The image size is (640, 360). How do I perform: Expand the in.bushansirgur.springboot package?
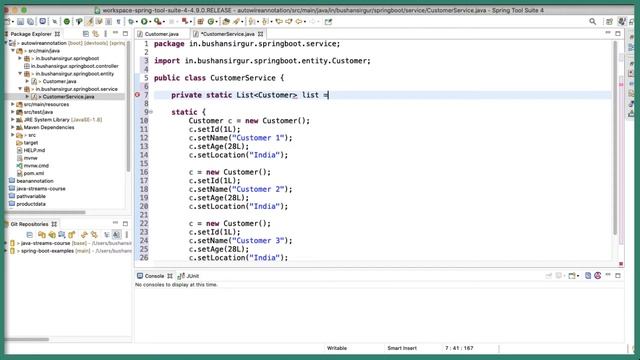coord(20,58)
